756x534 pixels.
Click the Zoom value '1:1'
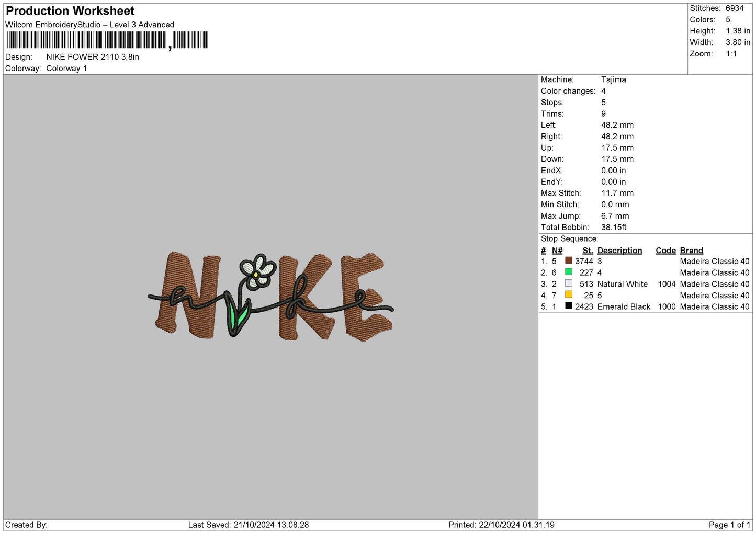pyautogui.click(x=731, y=54)
